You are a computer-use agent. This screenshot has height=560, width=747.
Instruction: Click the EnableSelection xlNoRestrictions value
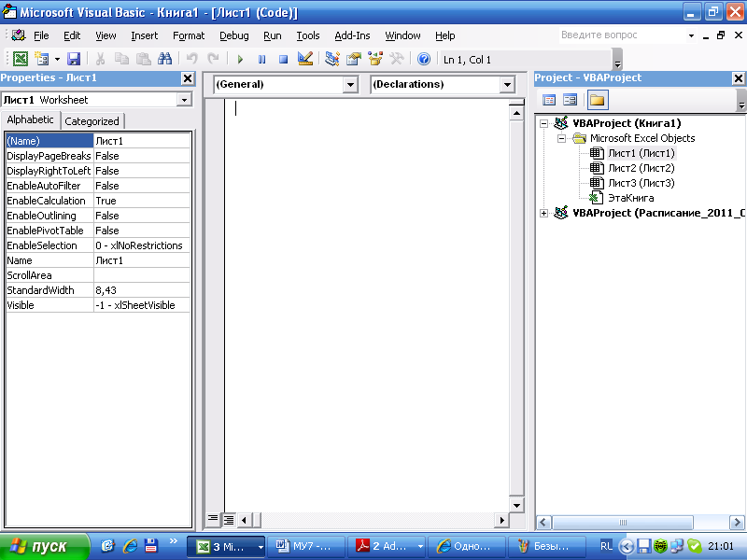point(142,245)
